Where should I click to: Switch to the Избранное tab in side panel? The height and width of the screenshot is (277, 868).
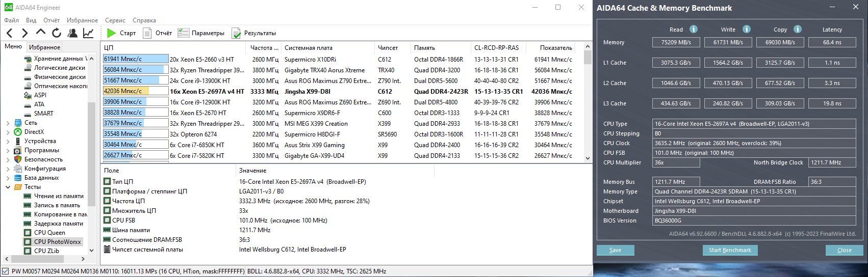(x=45, y=47)
